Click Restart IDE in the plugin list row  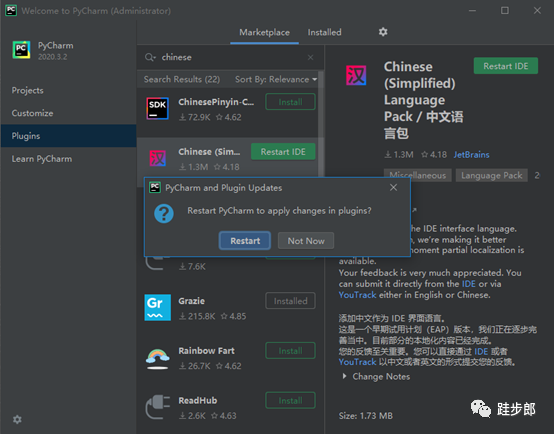coord(283,152)
